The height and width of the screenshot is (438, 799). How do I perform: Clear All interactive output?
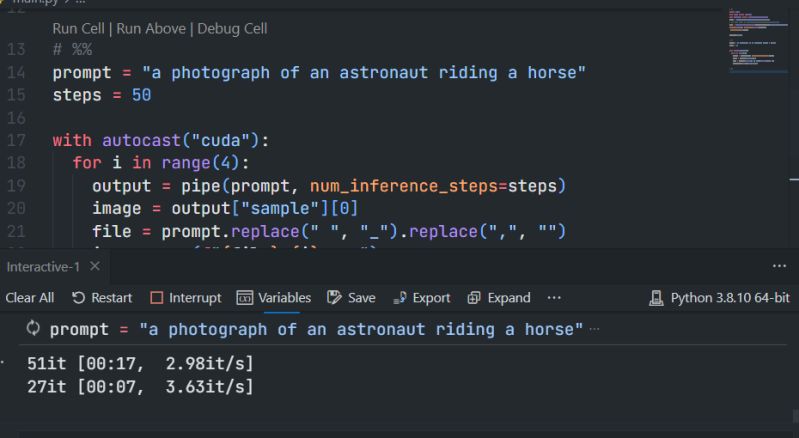pyautogui.click(x=30, y=298)
